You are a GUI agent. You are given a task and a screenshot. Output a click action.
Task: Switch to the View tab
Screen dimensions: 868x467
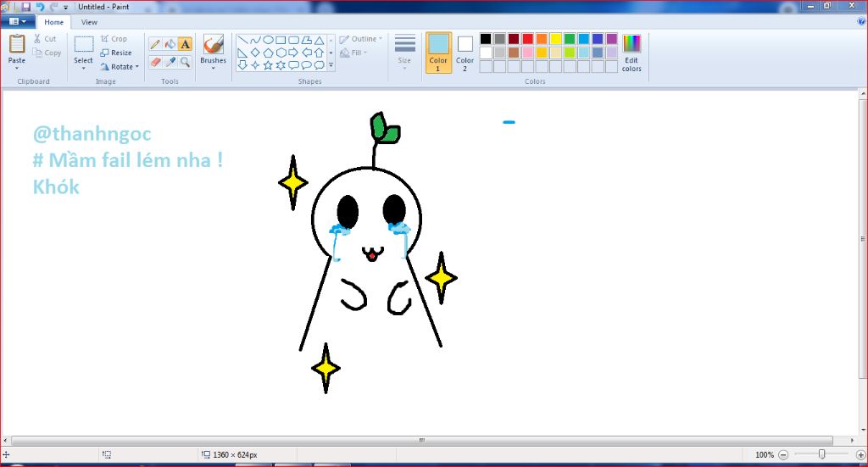[89, 22]
